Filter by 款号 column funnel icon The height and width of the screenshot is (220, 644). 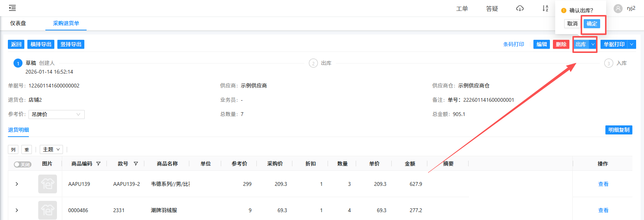click(x=136, y=164)
